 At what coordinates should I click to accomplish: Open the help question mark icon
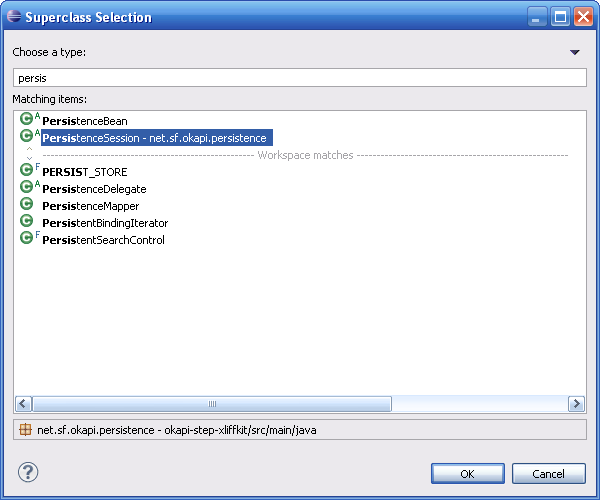(x=28, y=472)
